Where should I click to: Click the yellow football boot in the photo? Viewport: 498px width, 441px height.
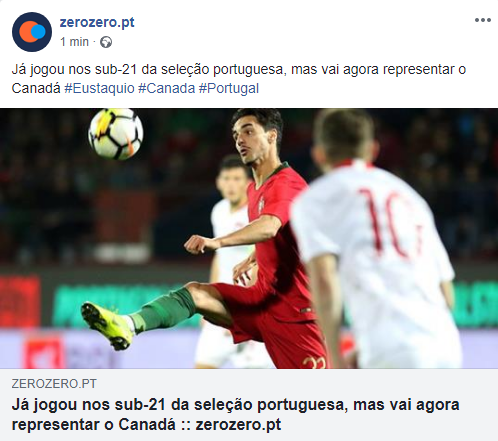[108, 326]
